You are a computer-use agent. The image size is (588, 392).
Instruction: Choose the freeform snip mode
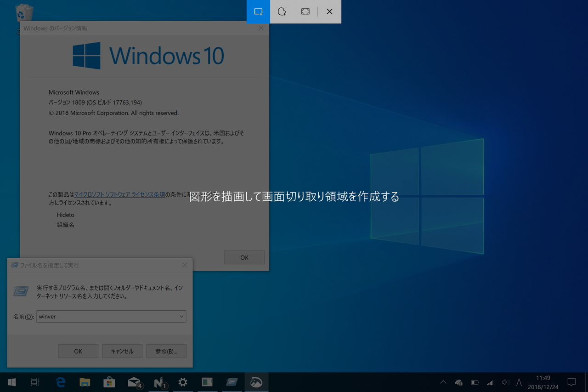point(282,11)
